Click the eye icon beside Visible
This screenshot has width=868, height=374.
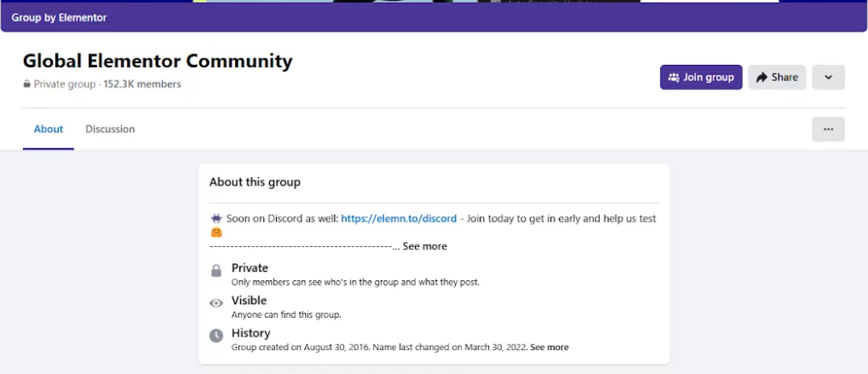click(x=216, y=303)
